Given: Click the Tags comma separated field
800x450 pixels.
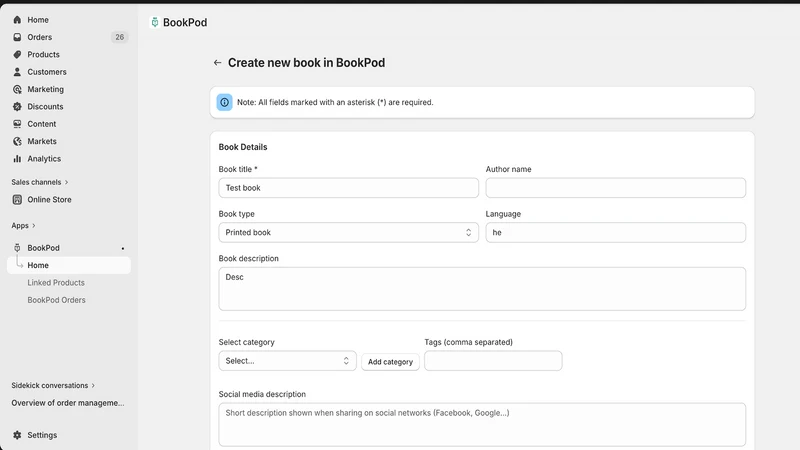Looking at the screenshot, I should tap(493, 361).
